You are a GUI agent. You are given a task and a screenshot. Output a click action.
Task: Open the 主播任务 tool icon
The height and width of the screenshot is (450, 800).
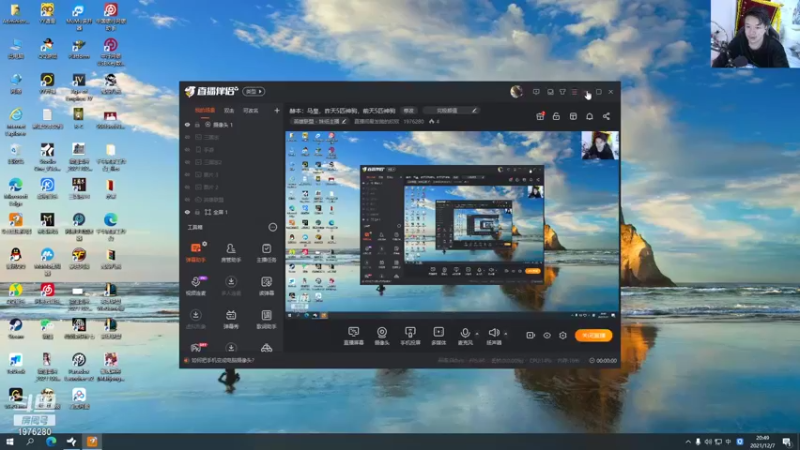click(266, 252)
